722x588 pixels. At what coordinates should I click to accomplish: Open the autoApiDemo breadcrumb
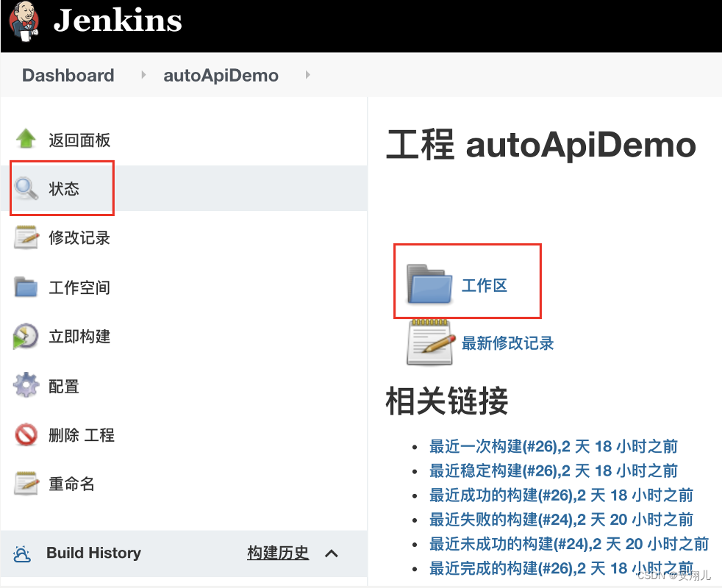click(221, 75)
